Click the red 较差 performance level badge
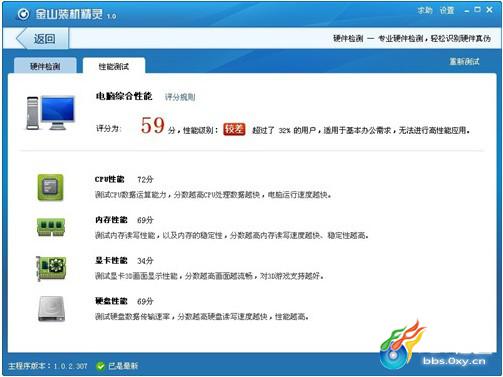This screenshot has height=377, width=503. [x=234, y=129]
